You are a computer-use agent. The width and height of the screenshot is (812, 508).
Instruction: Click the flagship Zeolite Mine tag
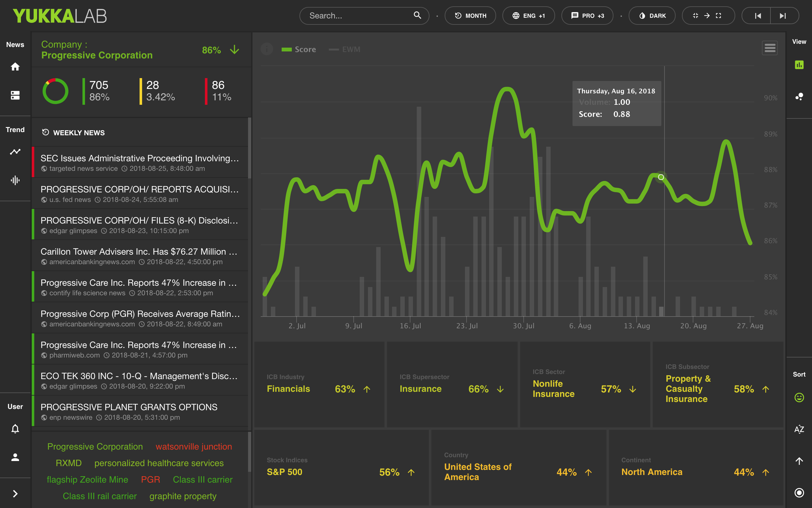(x=87, y=479)
